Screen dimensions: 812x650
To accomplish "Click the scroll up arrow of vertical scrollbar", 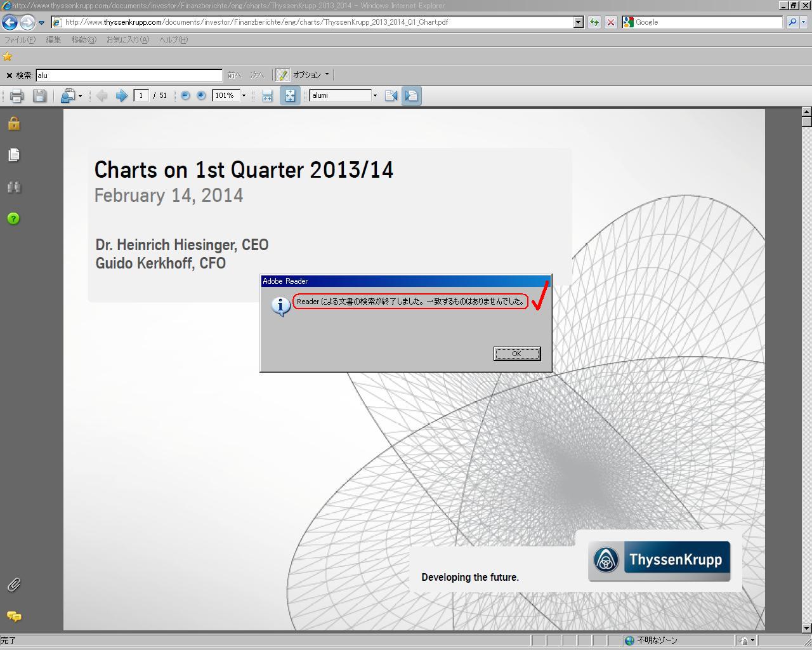I will tap(806, 112).
